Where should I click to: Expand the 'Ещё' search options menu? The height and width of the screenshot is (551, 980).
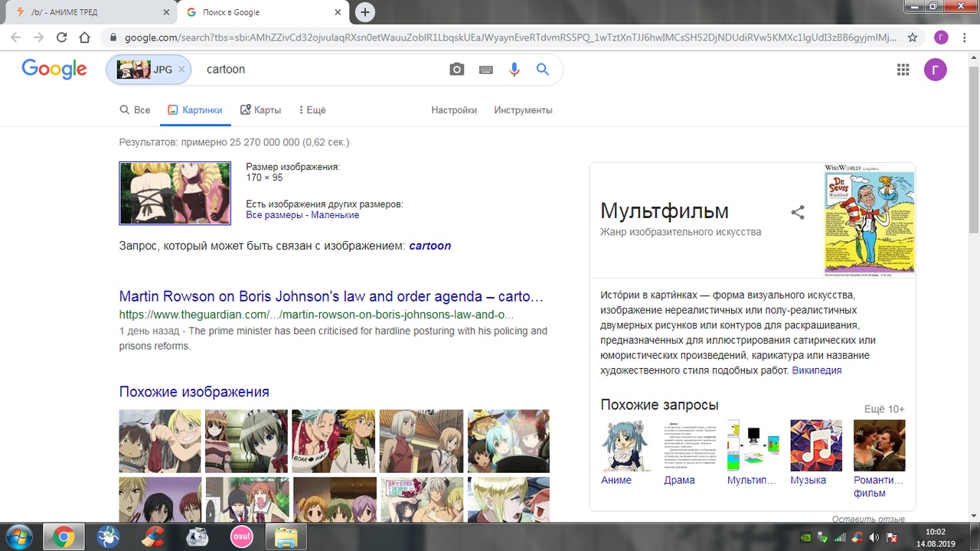tap(312, 110)
